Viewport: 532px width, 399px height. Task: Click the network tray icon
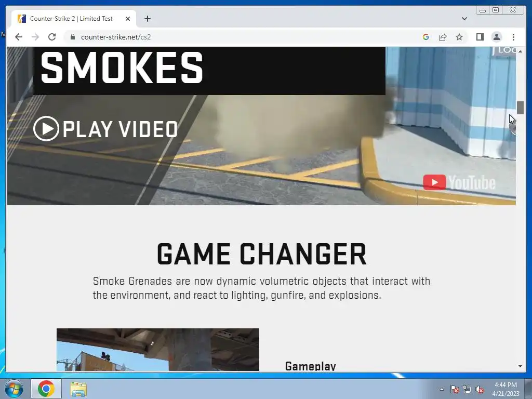pos(467,390)
